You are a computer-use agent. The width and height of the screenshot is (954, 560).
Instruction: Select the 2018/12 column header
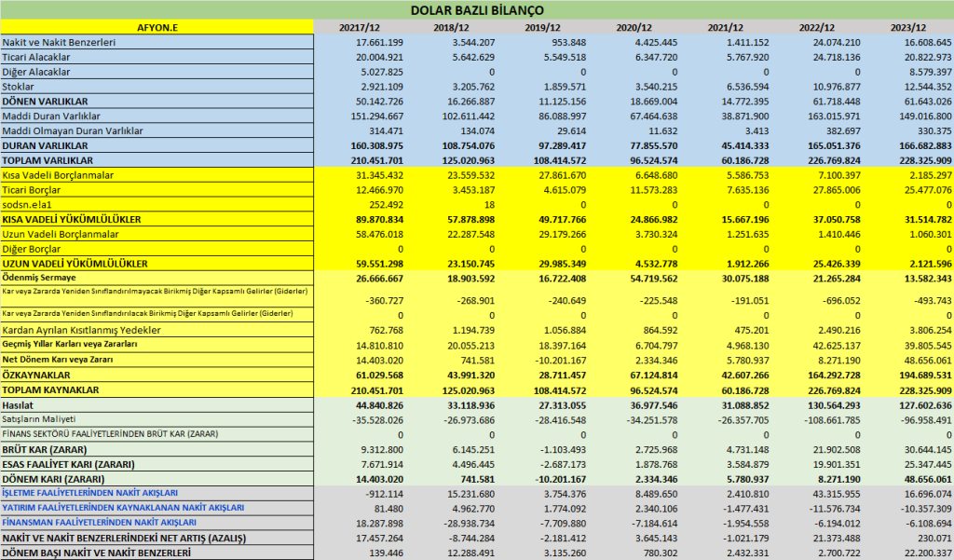tap(451, 27)
